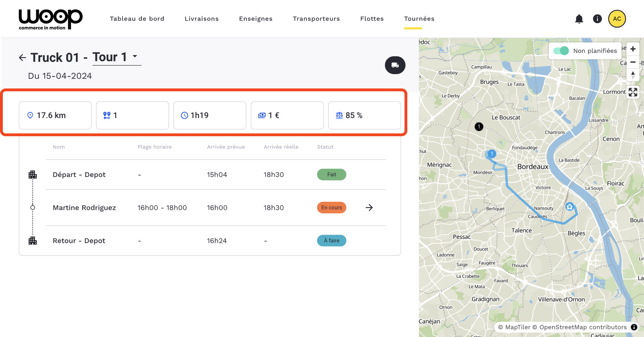This screenshot has height=337, width=644.
Task: Zoom in on the map
Action: [633, 49]
